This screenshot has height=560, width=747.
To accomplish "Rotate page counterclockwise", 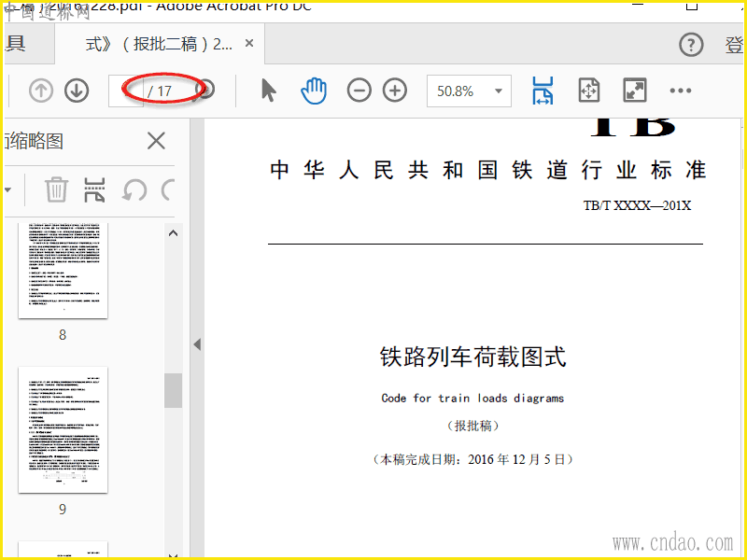I will click(x=134, y=189).
